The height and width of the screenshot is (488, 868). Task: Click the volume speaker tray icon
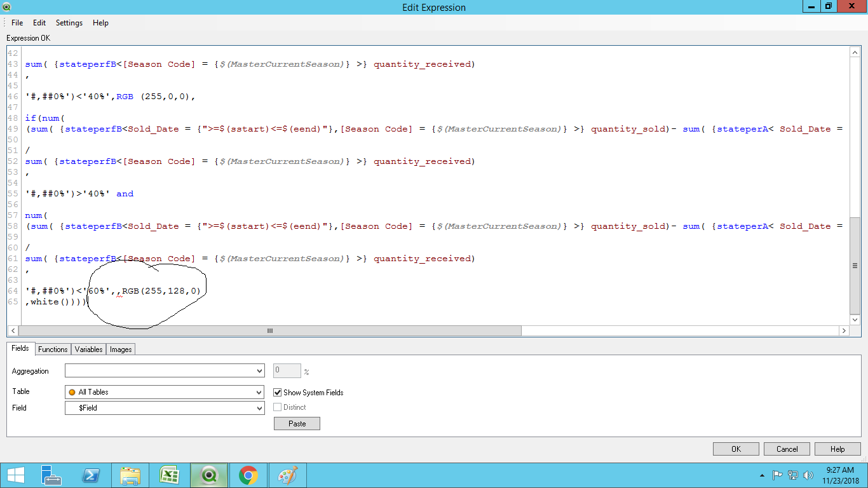pos(808,475)
